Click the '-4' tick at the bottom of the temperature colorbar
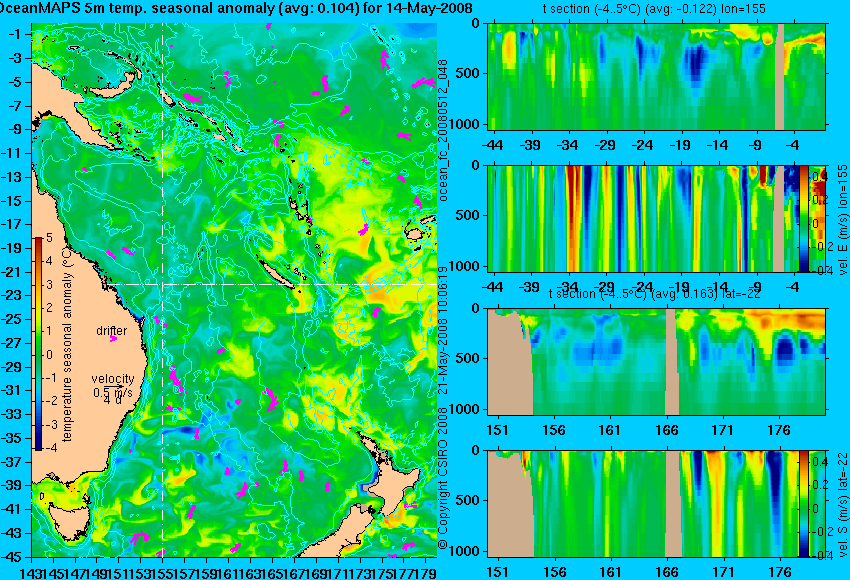 (x=51, y=448)
